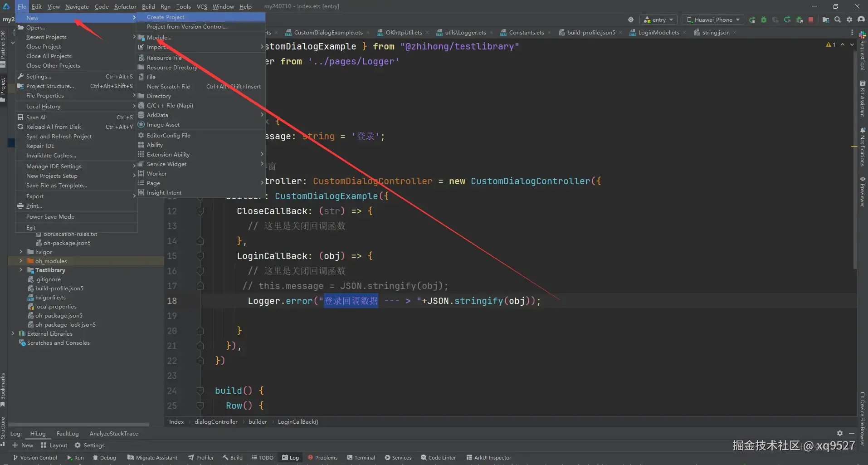Open the Recent Projects submenu
The width and height of the screenshot is (868, 465).
point(76,37)
